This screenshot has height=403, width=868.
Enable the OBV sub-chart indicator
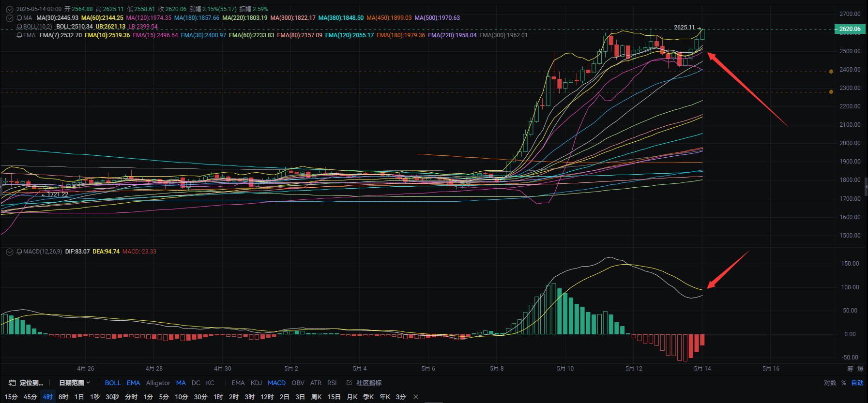pos(298,383)
